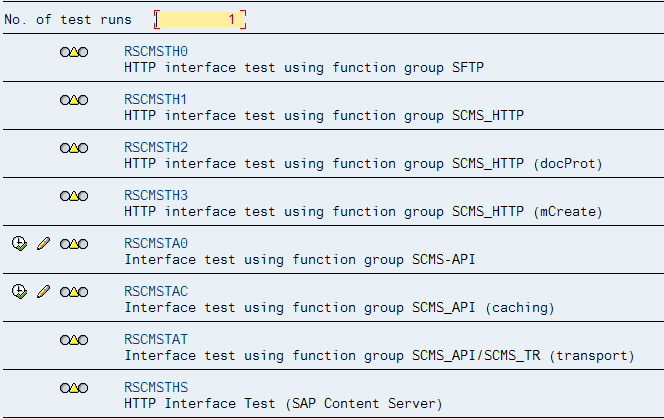Open the RSCMSTHS Content Server test link
Screen dimensions: 664x419
156,387
